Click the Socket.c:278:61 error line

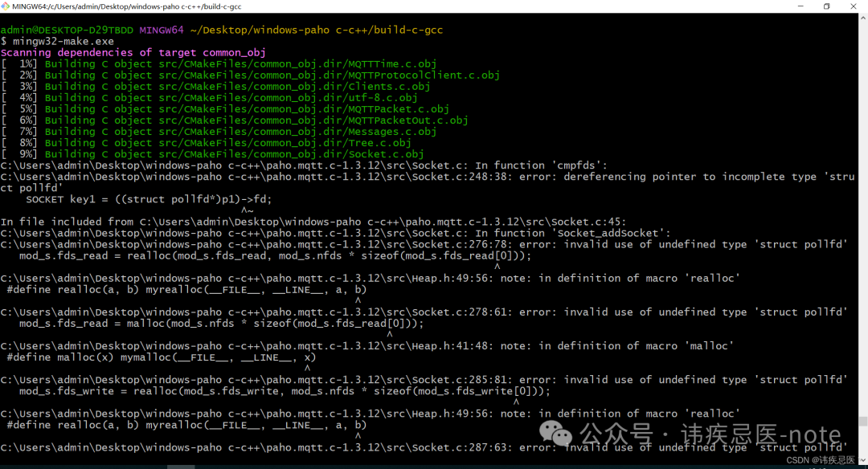424,312
